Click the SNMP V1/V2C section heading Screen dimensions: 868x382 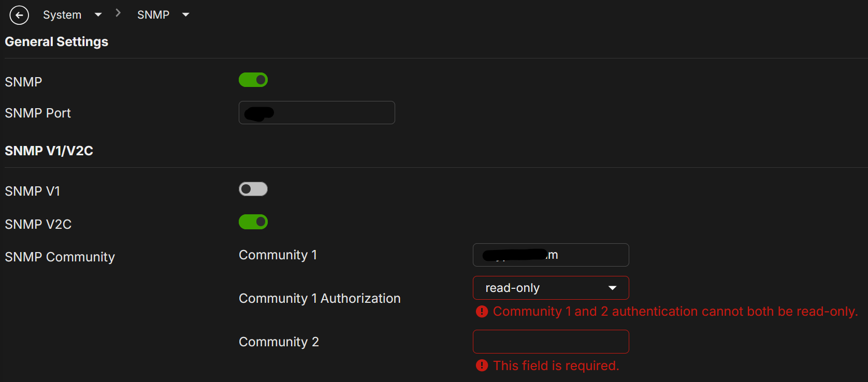pyautogui.click(x=49, y=151)
